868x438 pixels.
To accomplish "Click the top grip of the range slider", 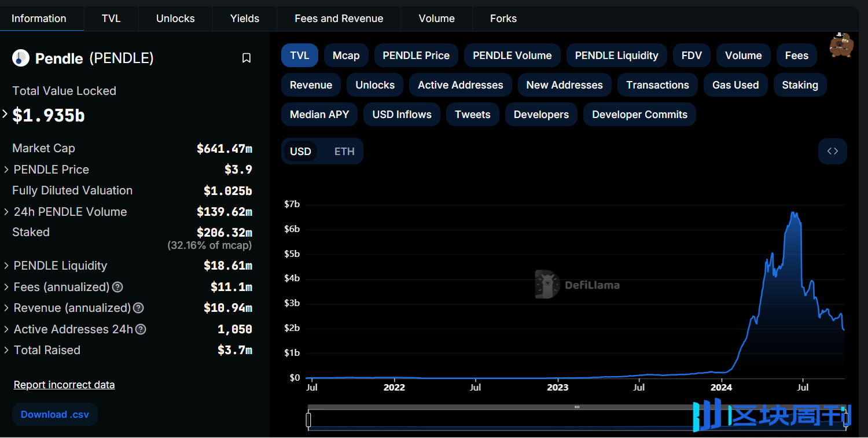I will pos(577,407).
